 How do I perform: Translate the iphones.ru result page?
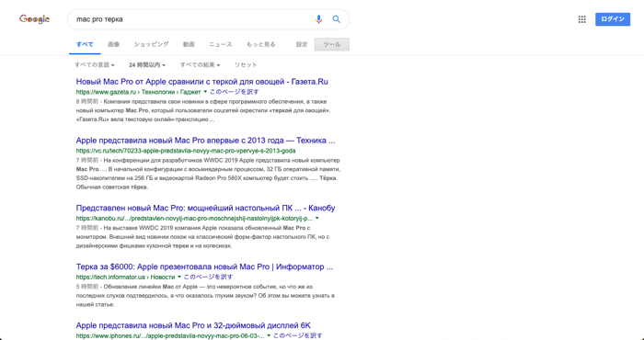(298, 335)
